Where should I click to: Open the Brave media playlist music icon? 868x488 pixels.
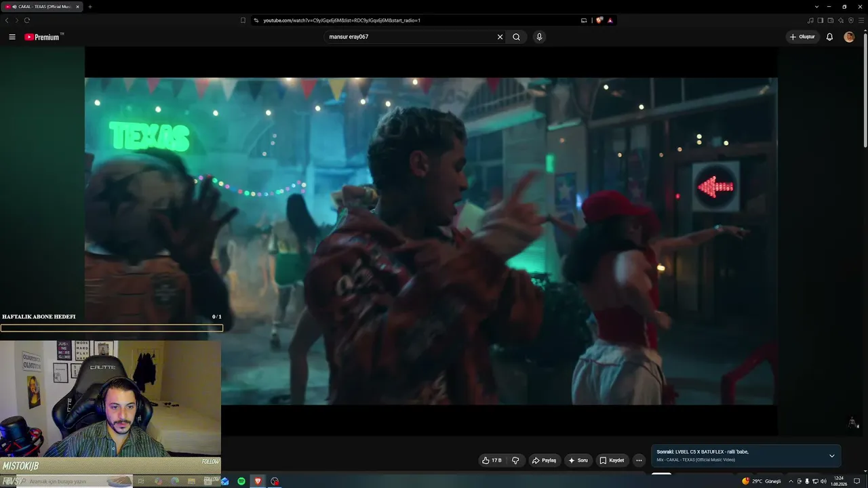click(x=810, y=20)
